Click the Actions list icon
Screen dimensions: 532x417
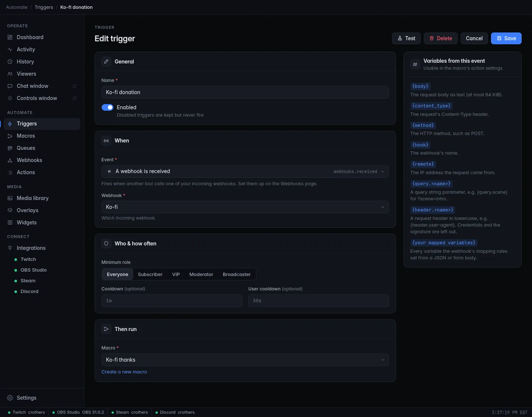10,172
